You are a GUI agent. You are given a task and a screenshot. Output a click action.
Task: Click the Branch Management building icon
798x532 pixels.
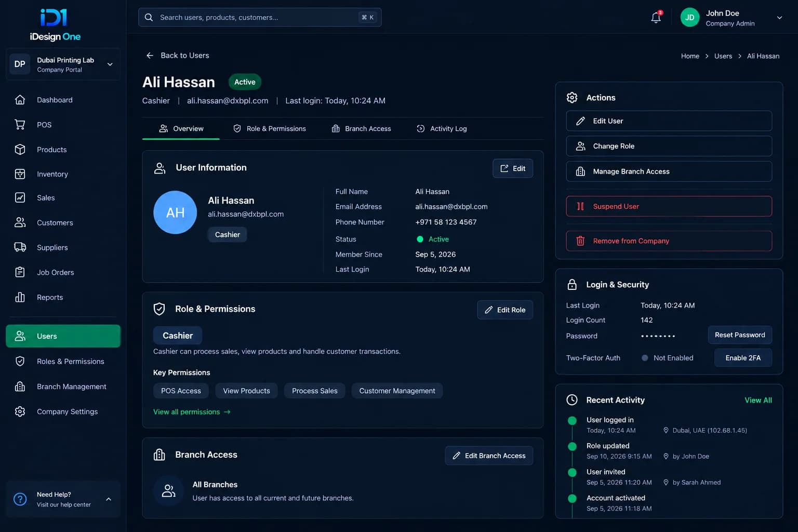20,387
